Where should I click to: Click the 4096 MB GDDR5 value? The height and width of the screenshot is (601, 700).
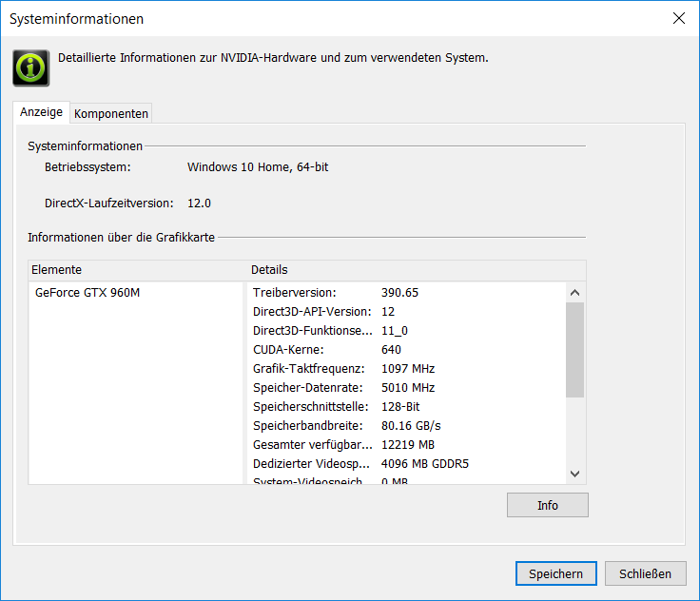(425, 463)
